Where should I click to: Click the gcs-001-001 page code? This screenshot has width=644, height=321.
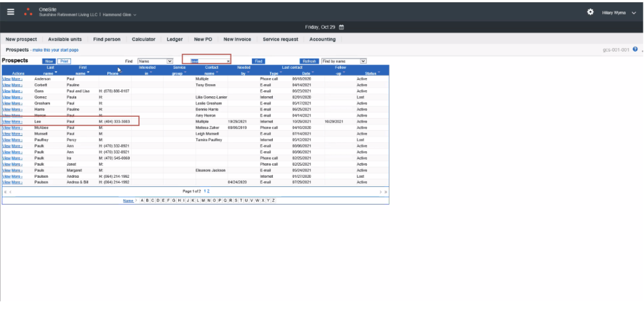coord(616,50)
